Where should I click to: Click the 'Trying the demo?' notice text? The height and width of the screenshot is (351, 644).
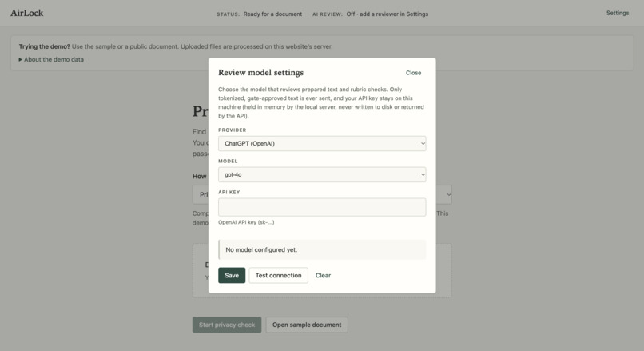click(176, 46)
